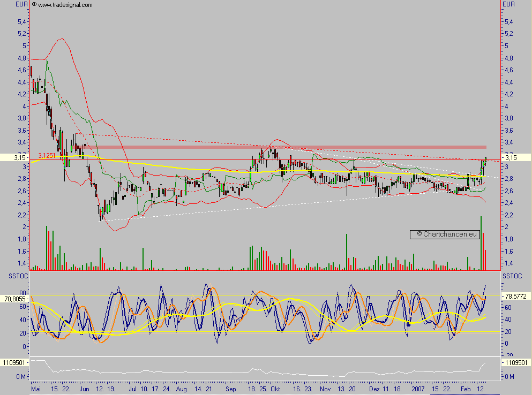
Task: Click the www.tradesignal.com copyright text
Action: click(x=62, y=5)
